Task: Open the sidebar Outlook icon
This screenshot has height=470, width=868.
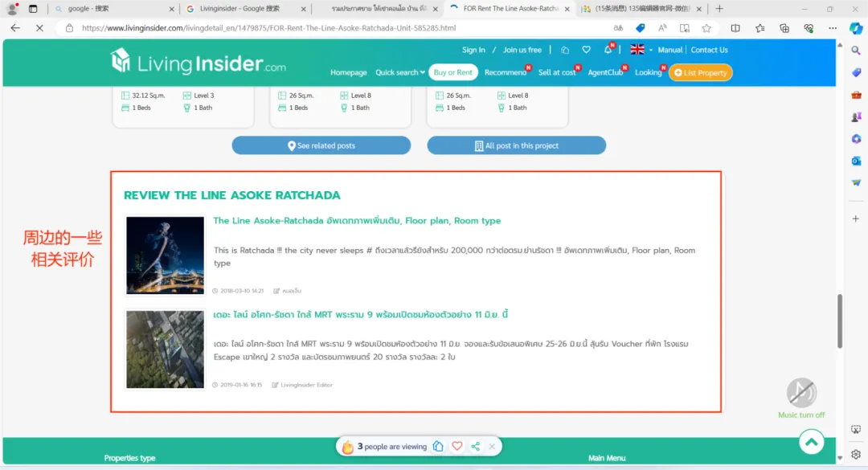Action: click(x=856, y=161)
